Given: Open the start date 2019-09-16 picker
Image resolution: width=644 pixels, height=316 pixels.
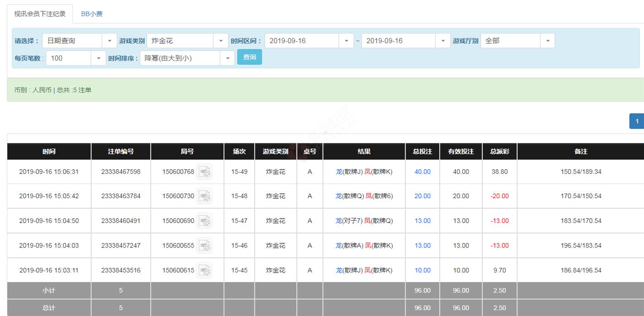Looking at the screenshot, I should (x=309, y=41).
